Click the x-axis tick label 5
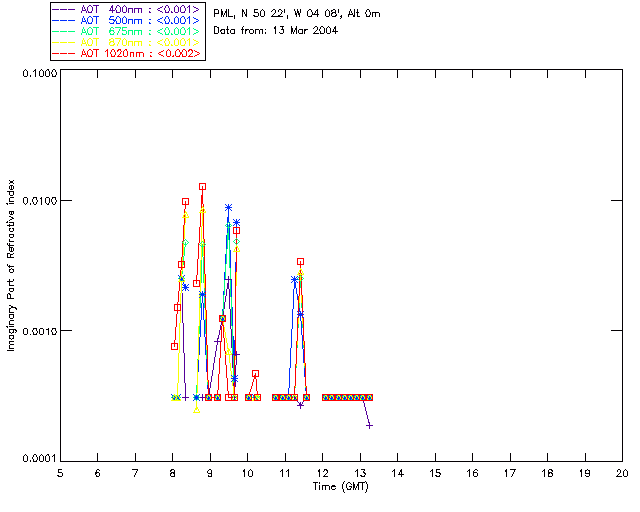 [60, 473]
